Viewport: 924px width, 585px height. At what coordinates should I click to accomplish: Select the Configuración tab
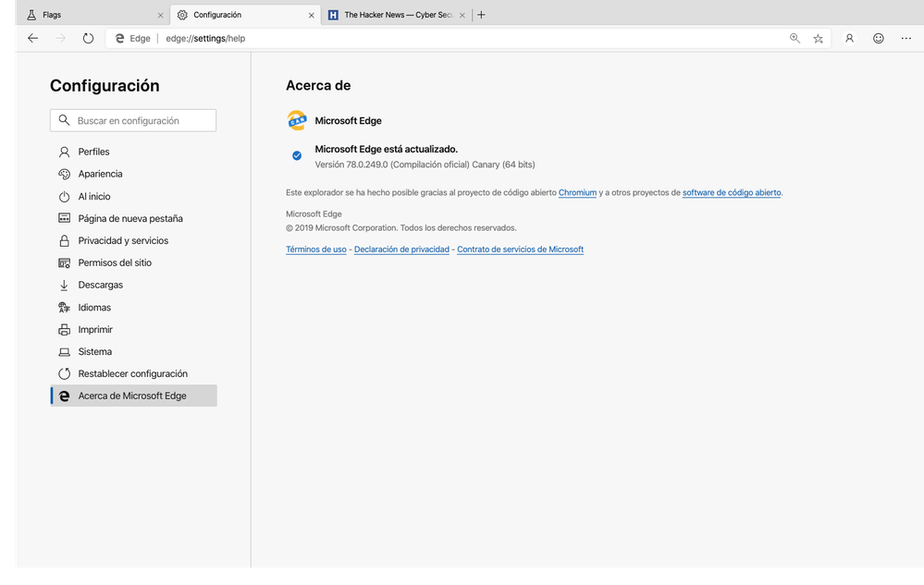245,15
